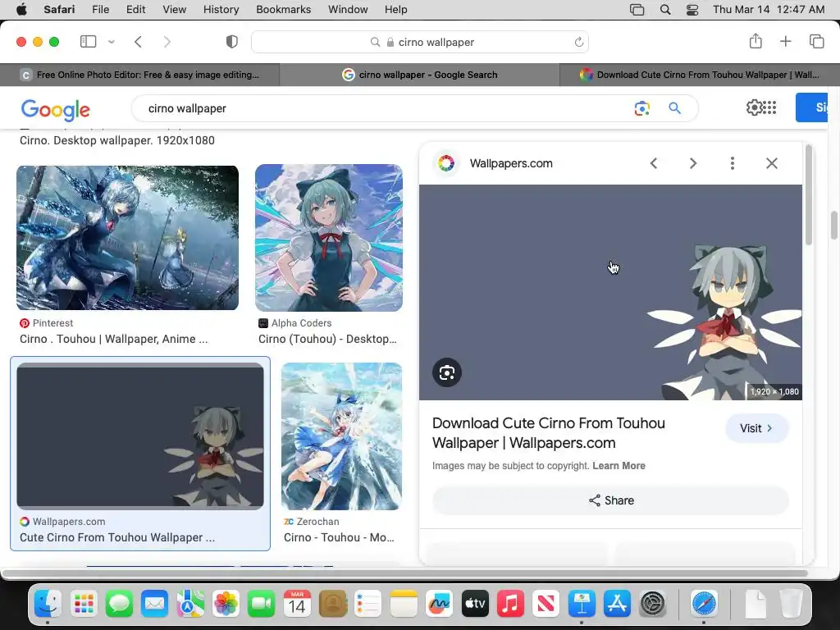This screenshot has height=630, width=840.
Task: Show the previous image in preview panel
Action: (x=654, y=163)
